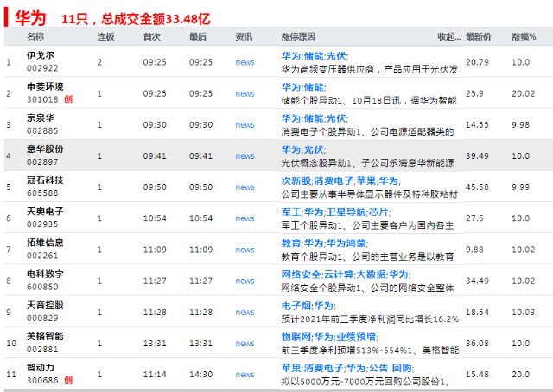Click the 卫星导航 tag in 天奥电子 row
This screenshot has height=392, width=553.
tap(346, 212)
